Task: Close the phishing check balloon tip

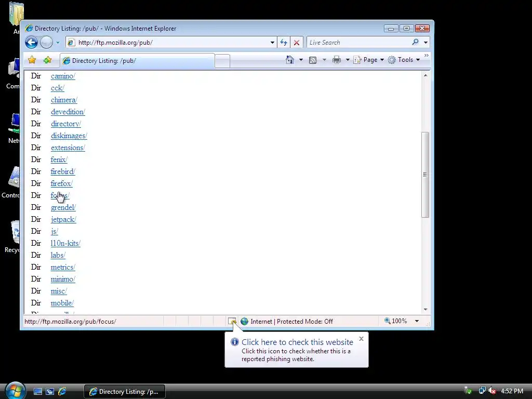Action: point(362,339)
